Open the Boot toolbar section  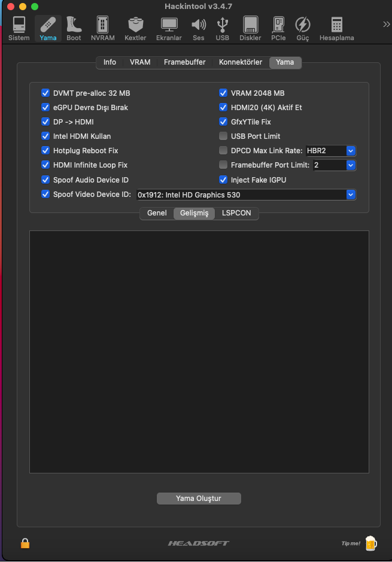(74, 29)
